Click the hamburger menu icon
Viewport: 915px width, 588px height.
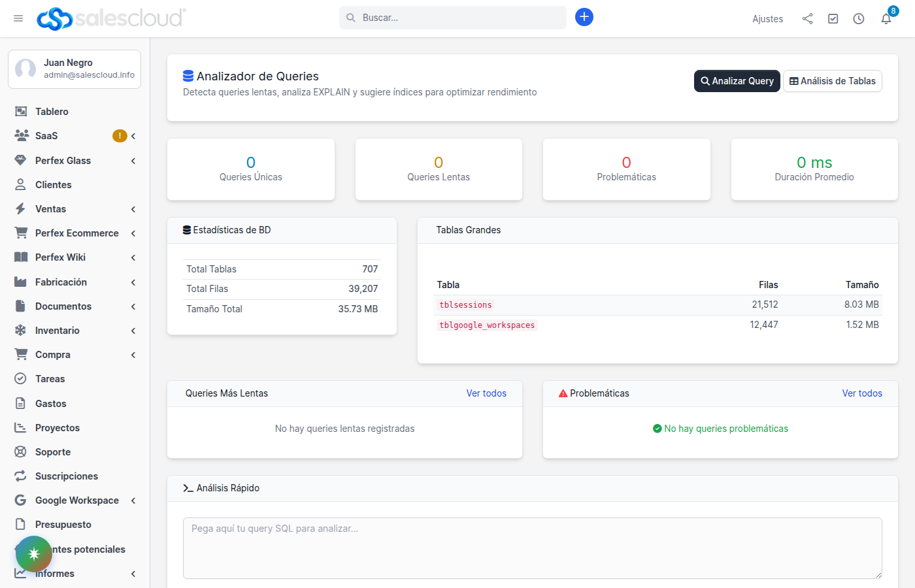18,18
